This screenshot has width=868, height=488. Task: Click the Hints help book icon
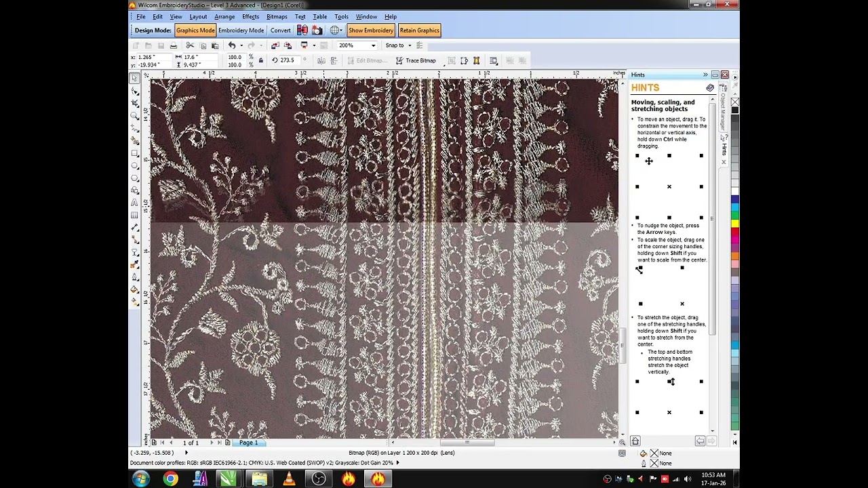coord(710,88)
